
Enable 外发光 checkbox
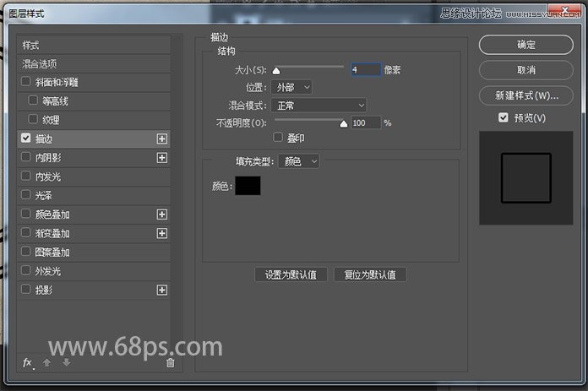[26, 270]
